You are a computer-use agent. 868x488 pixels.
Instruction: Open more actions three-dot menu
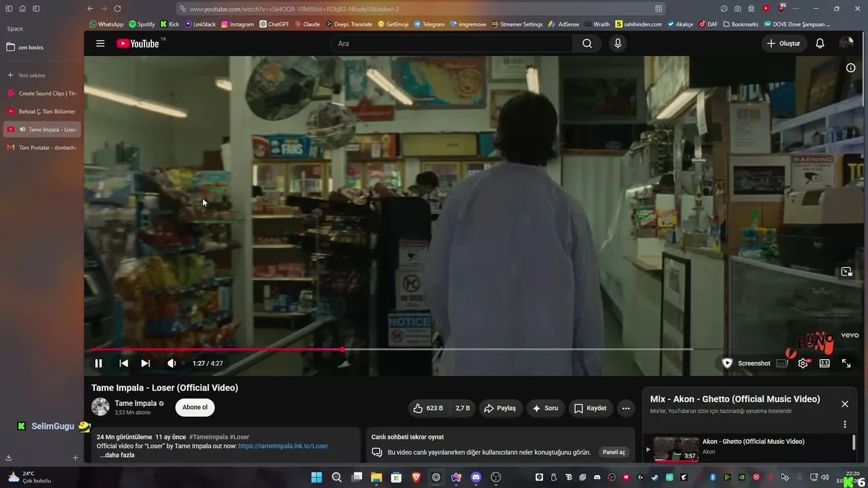pyautogui.click(x=626, y=408)
